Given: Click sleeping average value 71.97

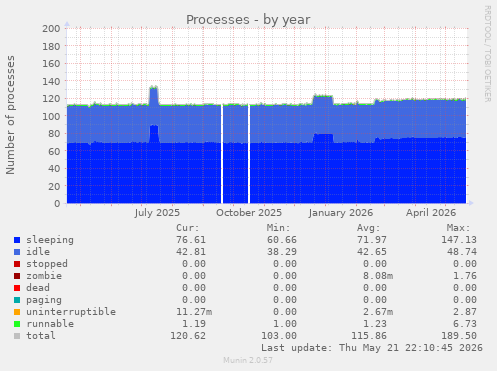Looking at the screenshot, I should (372, 240).
